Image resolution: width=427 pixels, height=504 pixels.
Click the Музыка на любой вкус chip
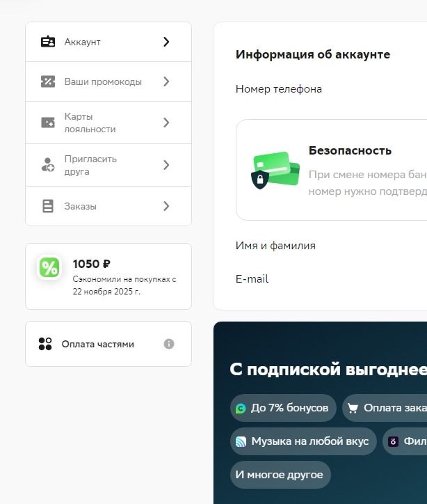tap(303, 441)
